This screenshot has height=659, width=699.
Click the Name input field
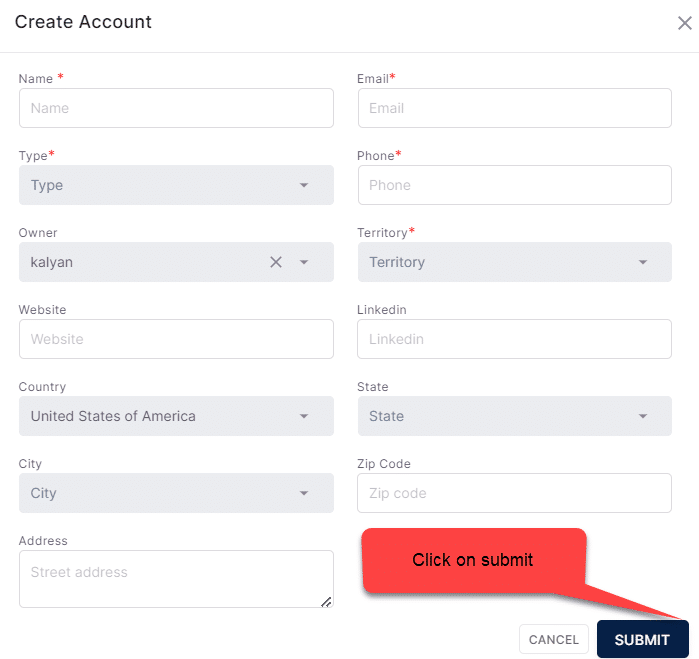point(176,108)
